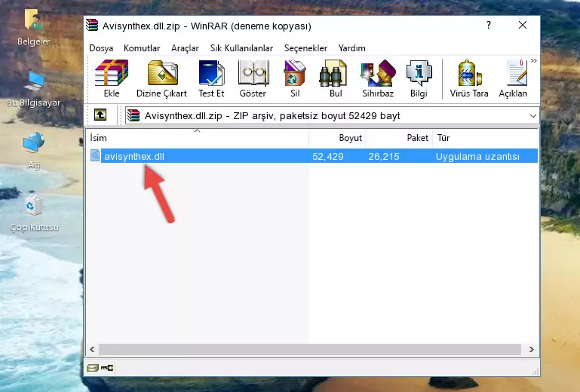Select the avisynthex.dll file row
The height and width of the screenshot is (392, 580).
(x=313, y=156)
